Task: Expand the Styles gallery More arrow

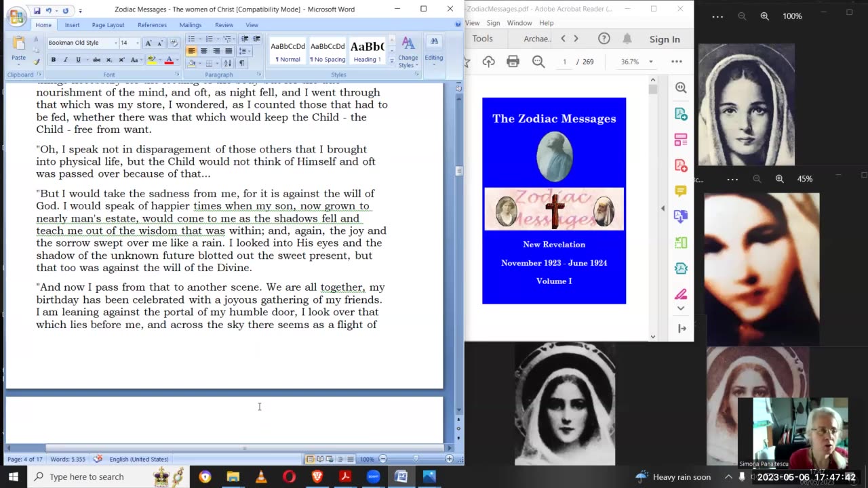Action: pos(391,62)
